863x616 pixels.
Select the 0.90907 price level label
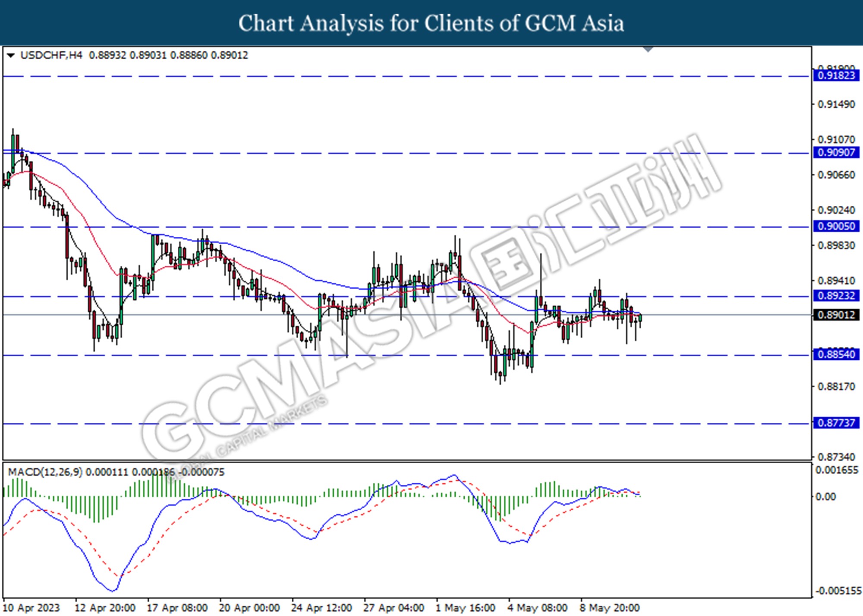pos(836,152)
